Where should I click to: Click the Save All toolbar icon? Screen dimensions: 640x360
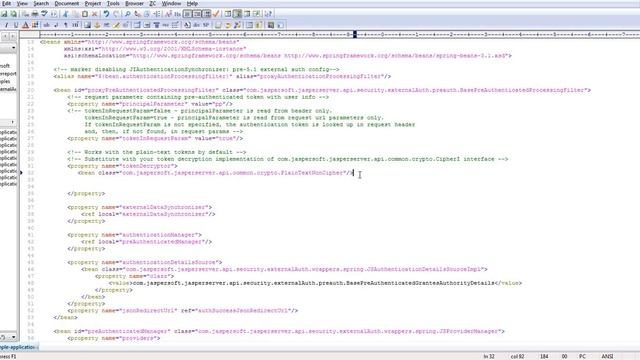click(x=13, y=14)
